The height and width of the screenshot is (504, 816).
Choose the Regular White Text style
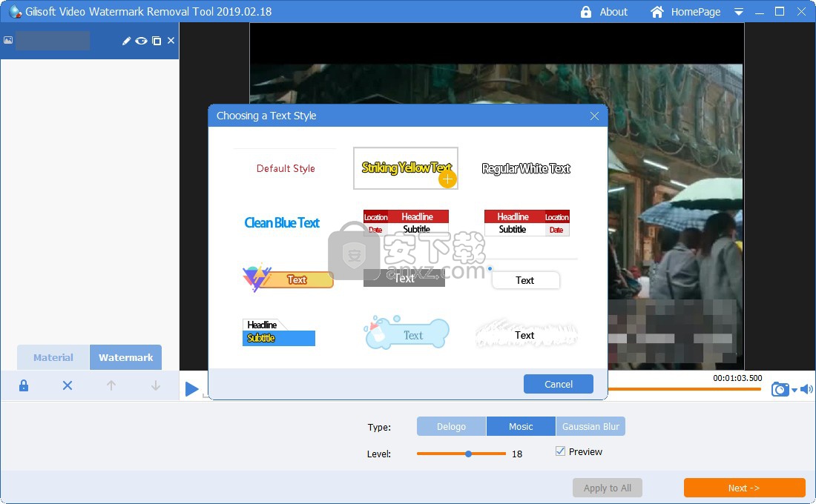[526, 168]
